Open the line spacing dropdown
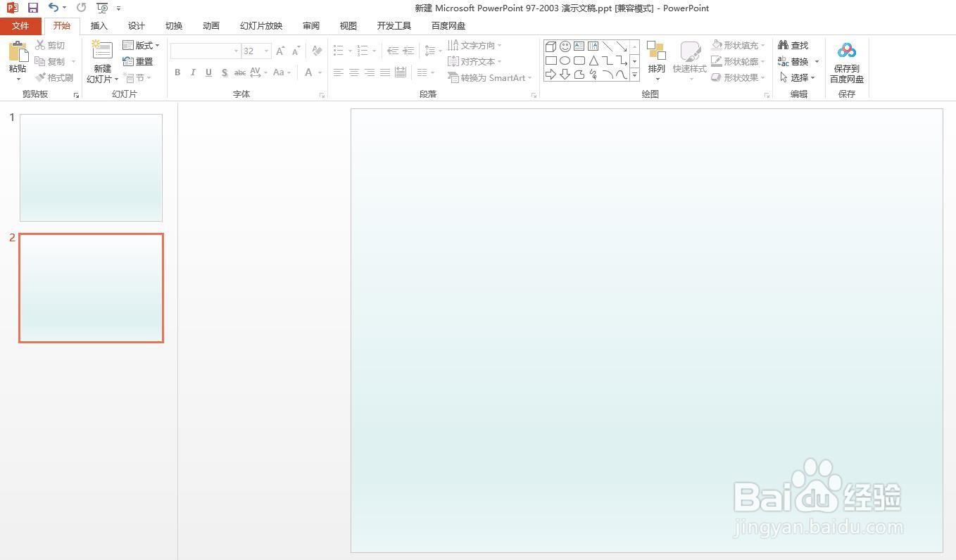 [x=433, y=51]
